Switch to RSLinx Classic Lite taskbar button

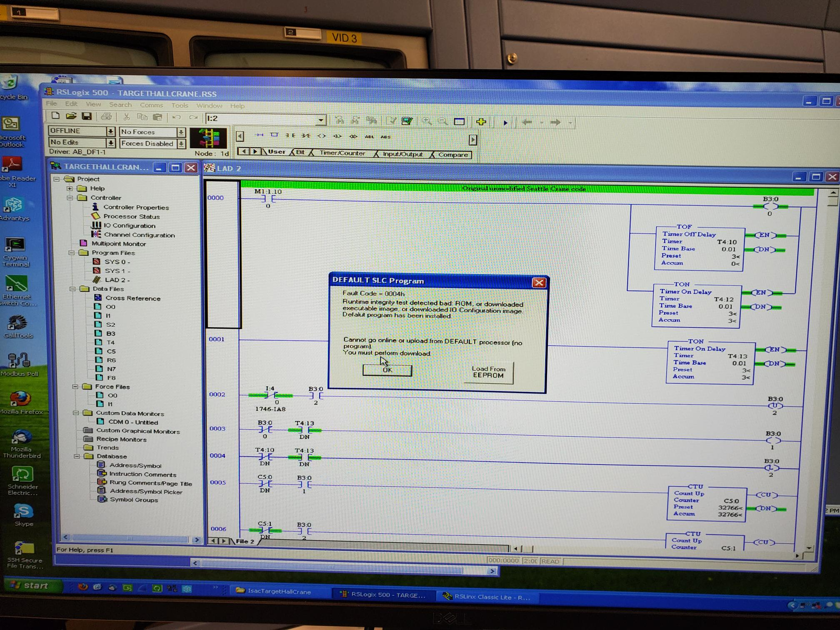pos(487,597)
